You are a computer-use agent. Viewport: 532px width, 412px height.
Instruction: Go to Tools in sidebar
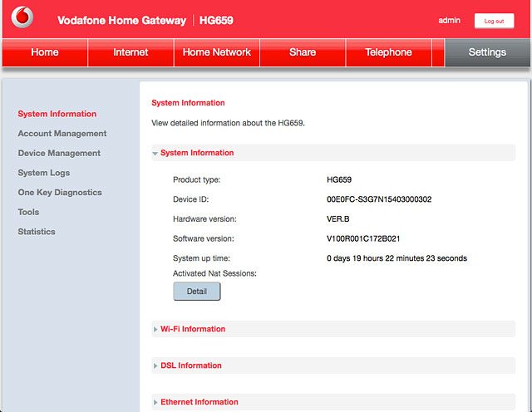(x=28, y=213)
